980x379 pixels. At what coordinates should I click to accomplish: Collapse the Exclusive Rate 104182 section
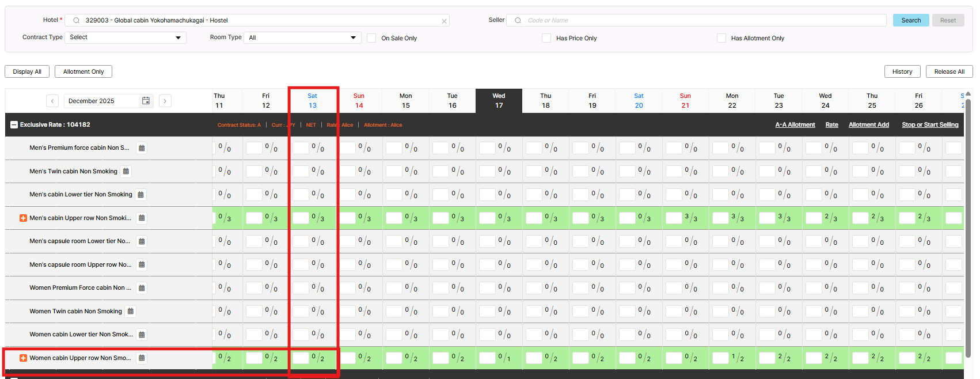tap(14, 124)
